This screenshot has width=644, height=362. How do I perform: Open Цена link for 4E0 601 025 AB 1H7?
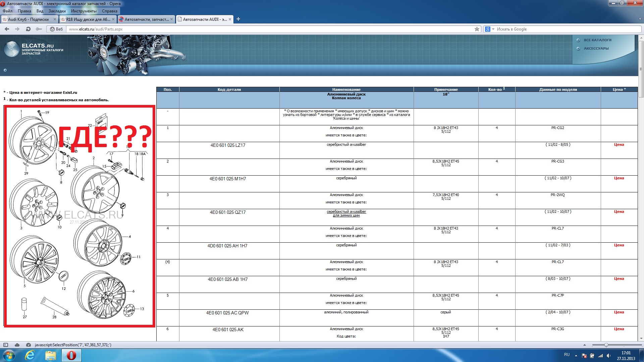[x=619, y=279]
